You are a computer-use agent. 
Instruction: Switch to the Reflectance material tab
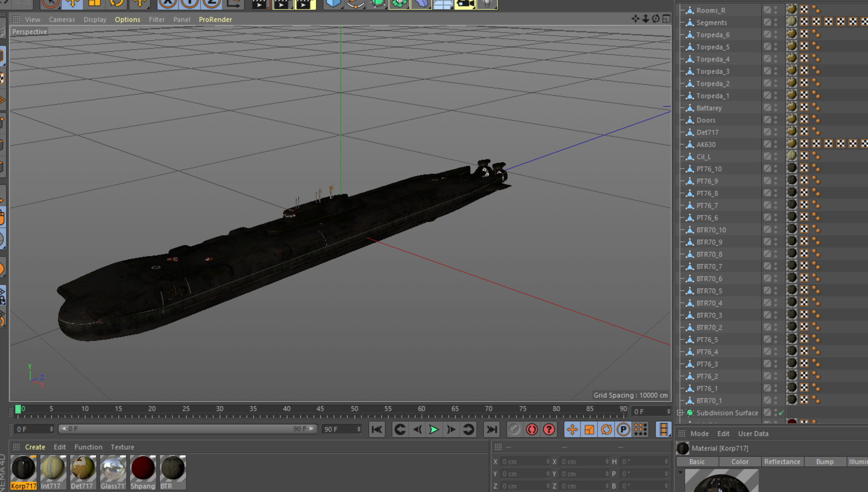pos(782,462)
